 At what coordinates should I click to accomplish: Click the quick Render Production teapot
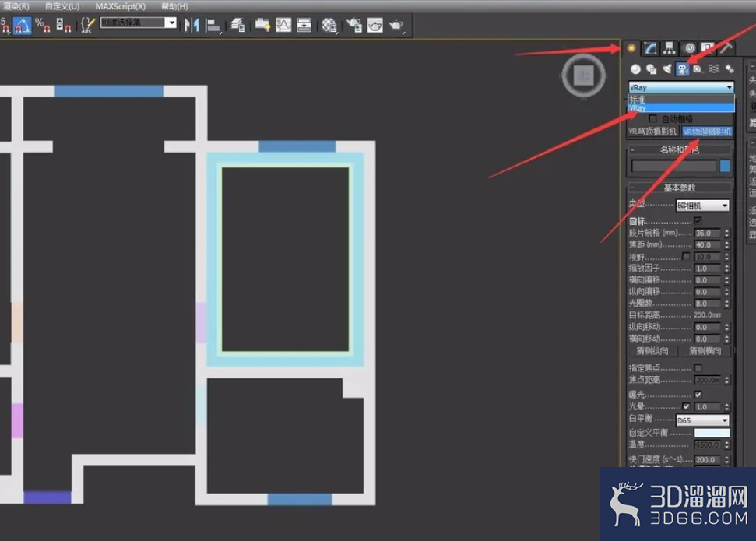pyautogui.click(x=396, y=25)
